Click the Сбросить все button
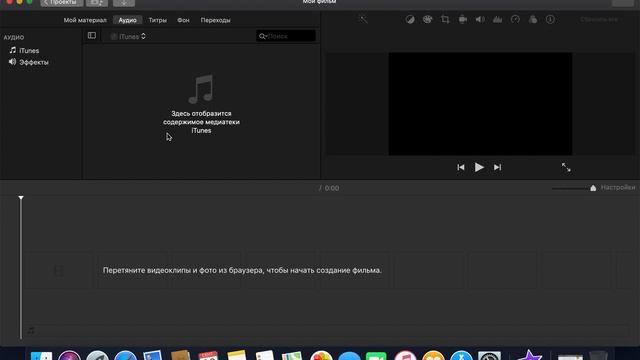Viewport: 640px width, 360px height. [x=599, y=19]
